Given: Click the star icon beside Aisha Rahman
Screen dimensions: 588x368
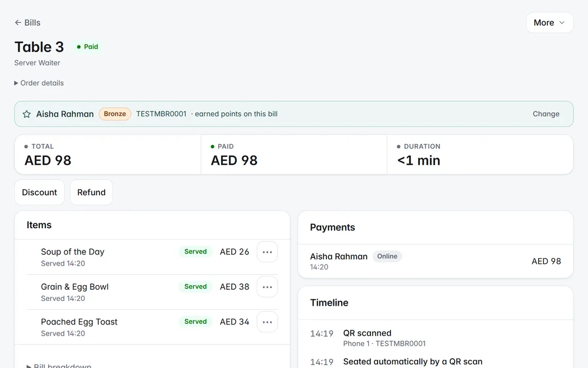Looking at the screenshot, I should (26, 114).
